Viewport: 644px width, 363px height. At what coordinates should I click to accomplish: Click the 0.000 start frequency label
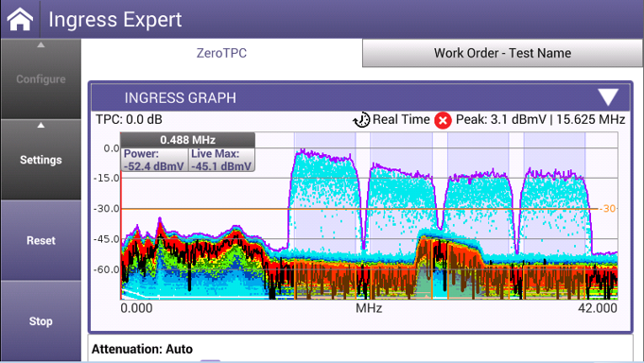tap(136, 308)
